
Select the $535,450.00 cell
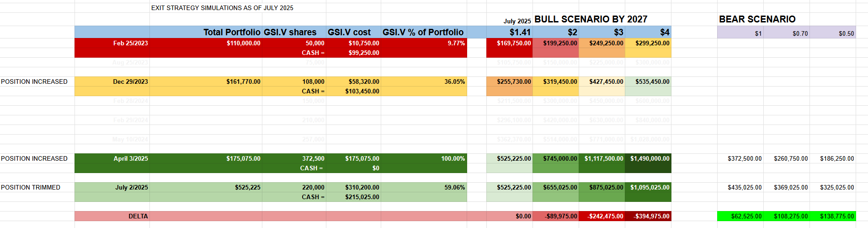[x=648, y=81]
